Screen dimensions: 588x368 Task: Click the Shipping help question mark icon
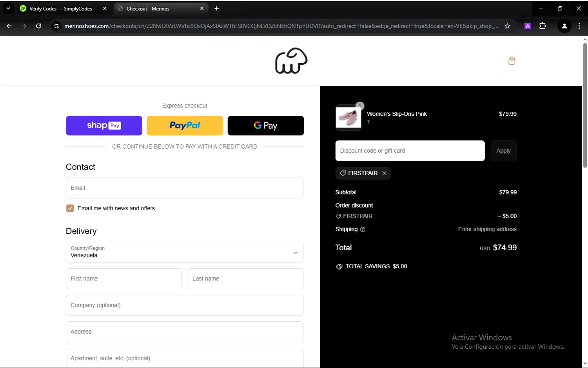363,230
